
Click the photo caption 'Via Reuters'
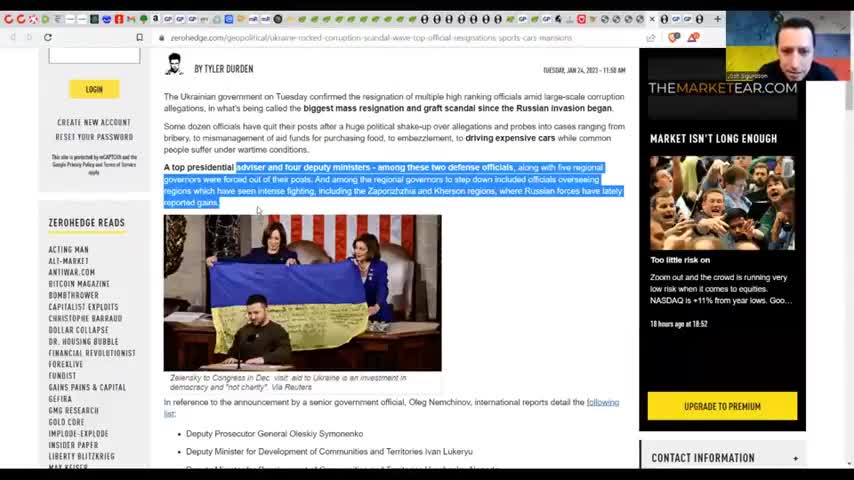pos(291,387)
